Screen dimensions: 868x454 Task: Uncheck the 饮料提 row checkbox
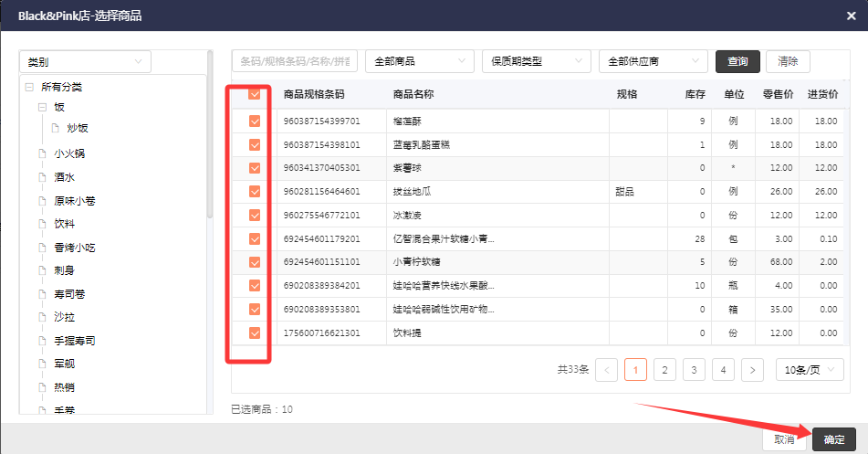(x=255, y=333)
